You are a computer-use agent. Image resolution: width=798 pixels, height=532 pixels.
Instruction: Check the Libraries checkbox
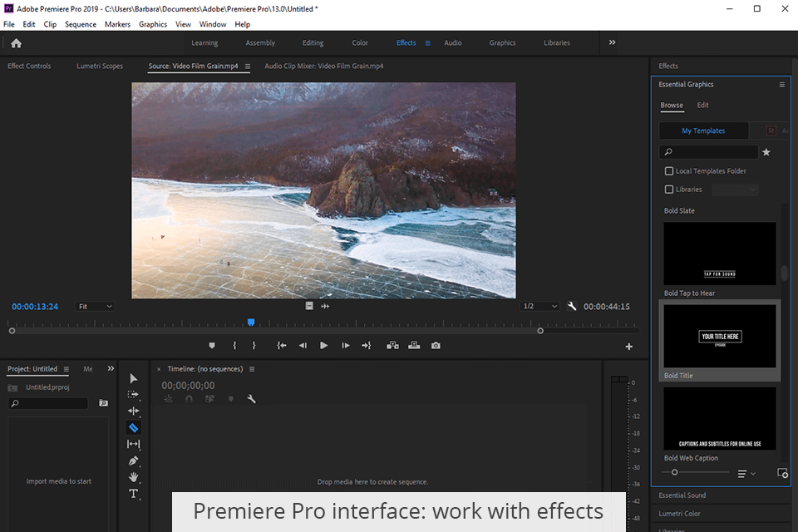click(669, 190)
